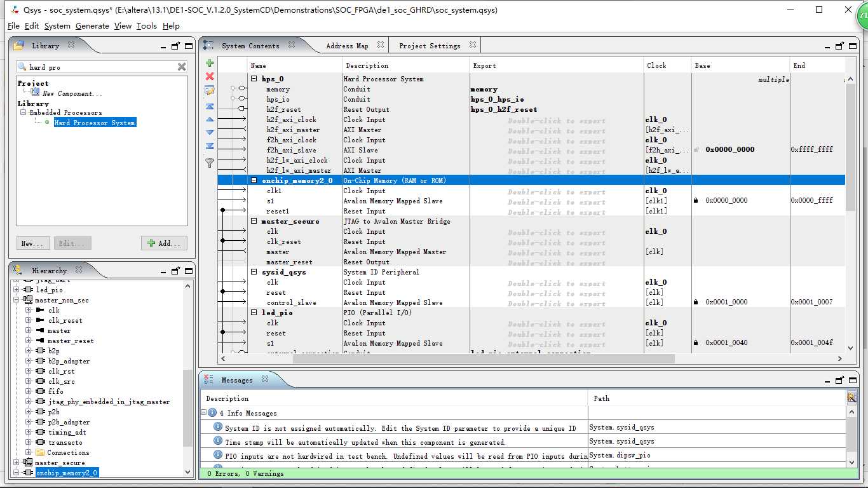Click the move down arrow icon
Screen dimensions: 868x488
pyautogui.click(x=210, y=133)
